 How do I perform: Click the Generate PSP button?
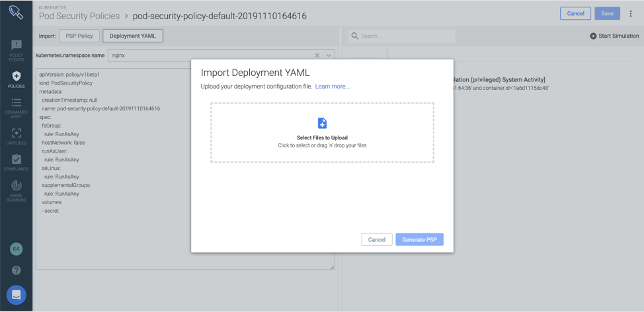[419, 240]
